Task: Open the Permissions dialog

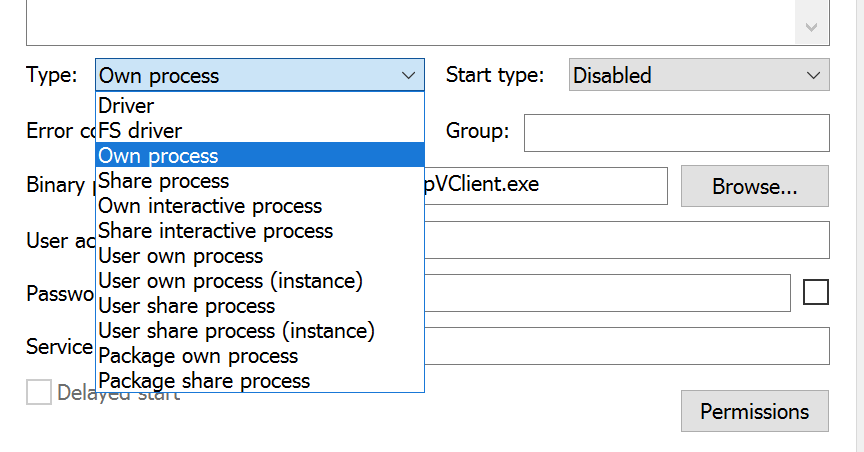Action: [754, 412]
